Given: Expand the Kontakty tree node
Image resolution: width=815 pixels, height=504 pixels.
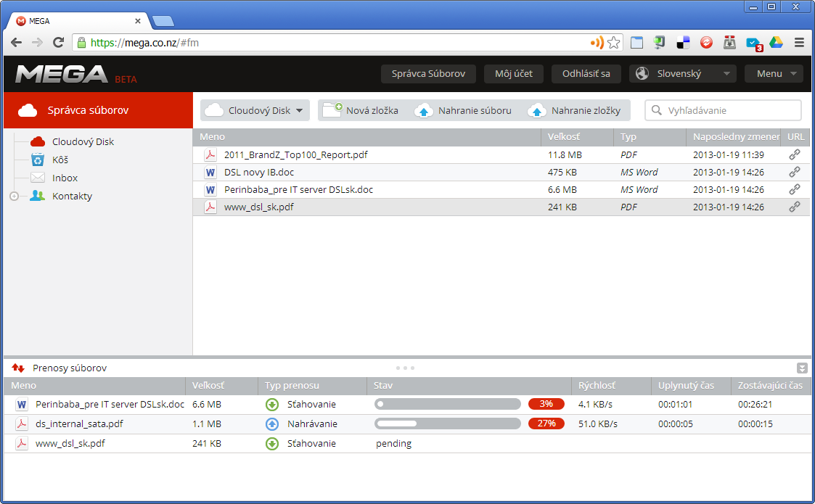Looking at the screenshot, I should click(x=14, y=196).
